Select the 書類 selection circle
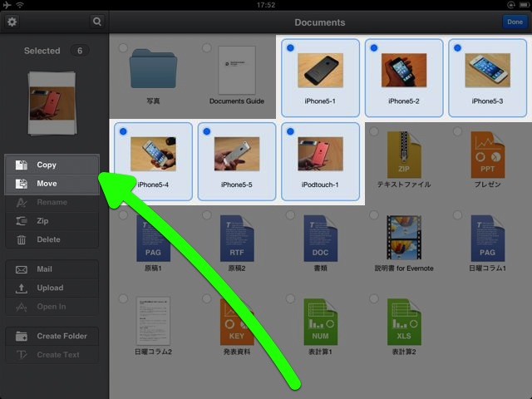This screenshot has width=532, height=399. coord(290,214)
